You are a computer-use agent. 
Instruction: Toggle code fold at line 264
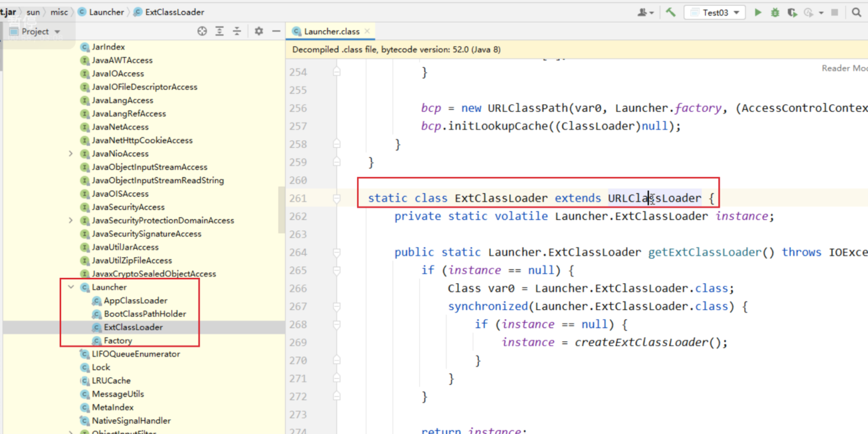point(337,252)
